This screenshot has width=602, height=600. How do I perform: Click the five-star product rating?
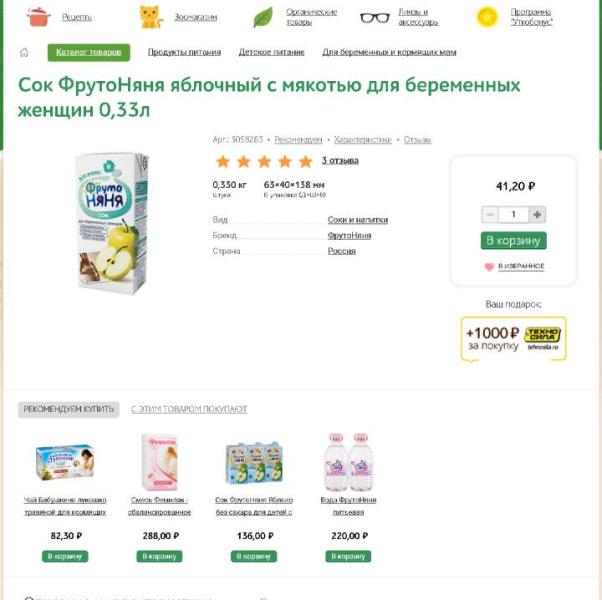coord(264,161)
